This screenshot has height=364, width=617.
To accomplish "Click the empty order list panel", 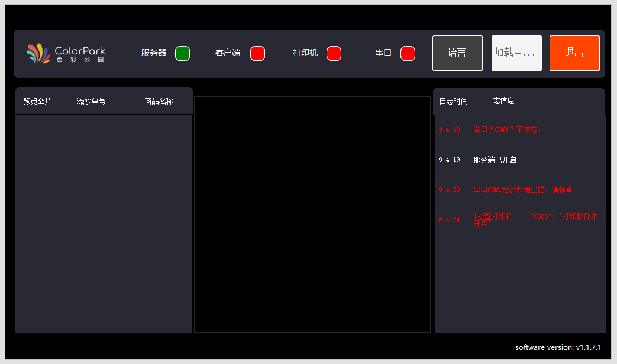I will tap(104, 223).
